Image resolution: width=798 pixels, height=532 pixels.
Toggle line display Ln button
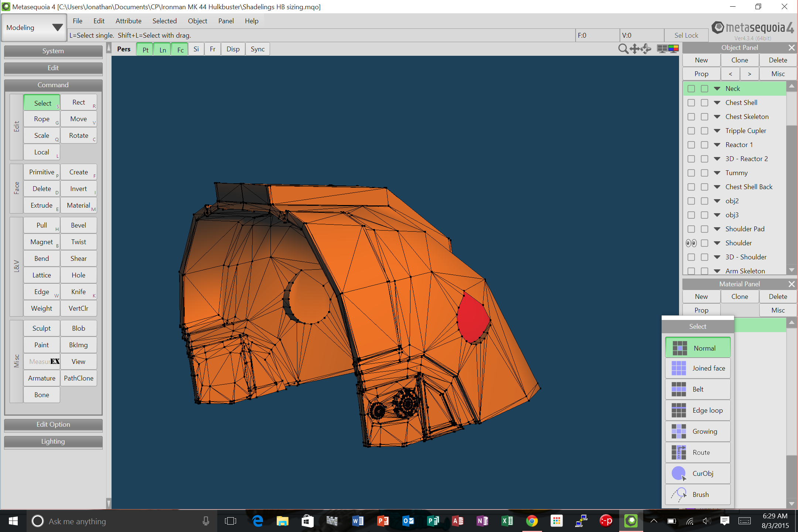(x=163, y=50)
